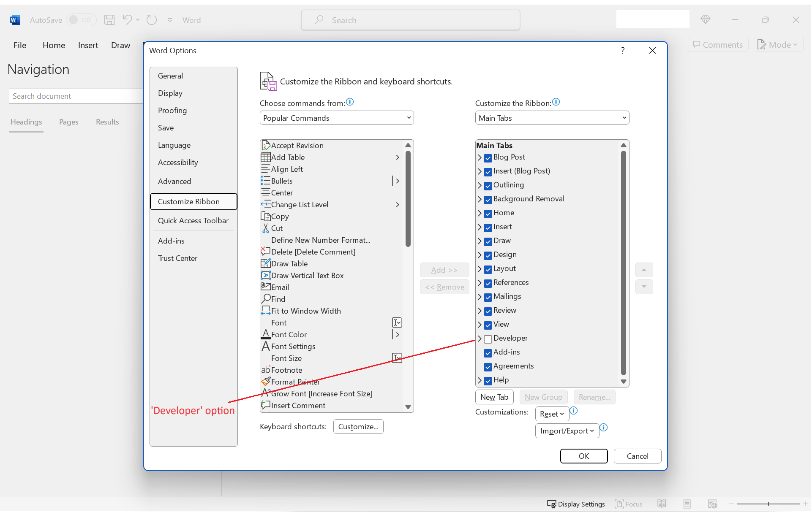The height and width of the screenshot is (512, 812).
Task: Uncheck the Mailings tab checkbox
Action: click(x=488, y=297)
